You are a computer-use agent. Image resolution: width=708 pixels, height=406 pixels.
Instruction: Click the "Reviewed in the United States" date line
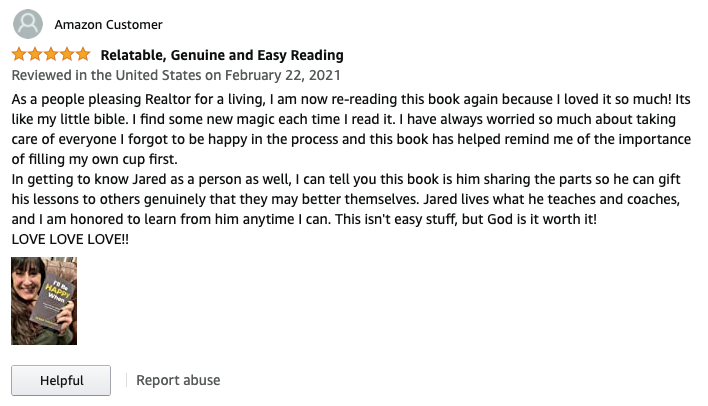pos(176,75)
